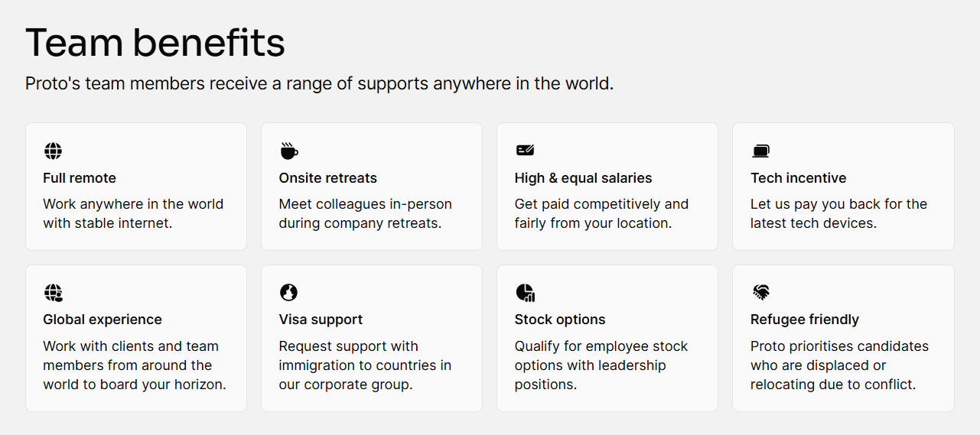Screen dimensions: 980x435
Task: Click the globe with people icon
Action: tap(53, 293)
